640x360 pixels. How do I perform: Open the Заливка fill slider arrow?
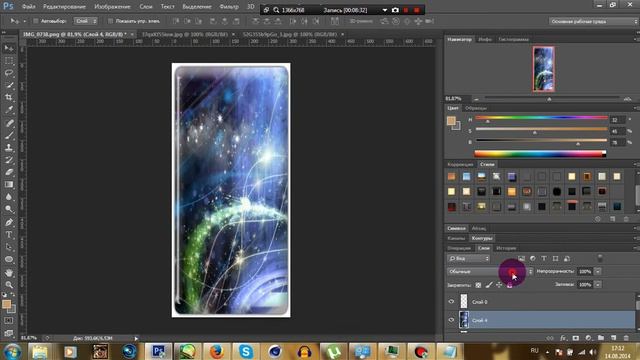coord(598,284)
